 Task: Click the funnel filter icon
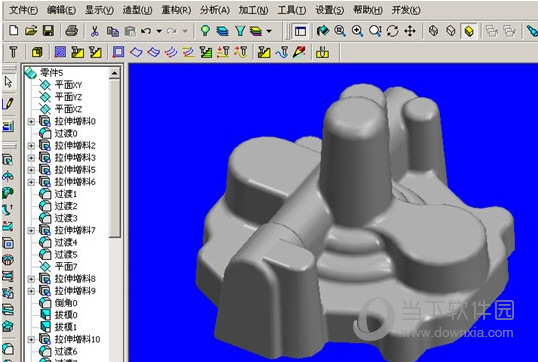coord(240,31)
